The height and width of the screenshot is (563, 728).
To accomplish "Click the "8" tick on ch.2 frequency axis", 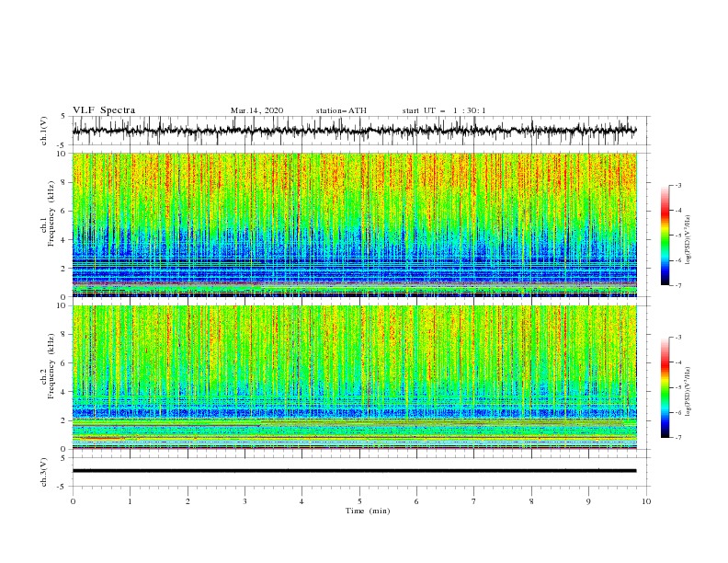I will click(x=64, y=335).
